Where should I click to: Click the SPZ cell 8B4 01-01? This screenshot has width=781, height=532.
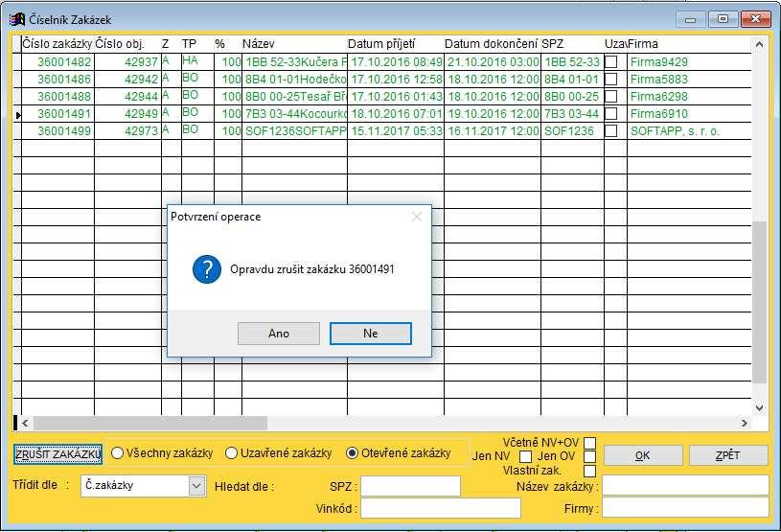[x=572, y=80]
